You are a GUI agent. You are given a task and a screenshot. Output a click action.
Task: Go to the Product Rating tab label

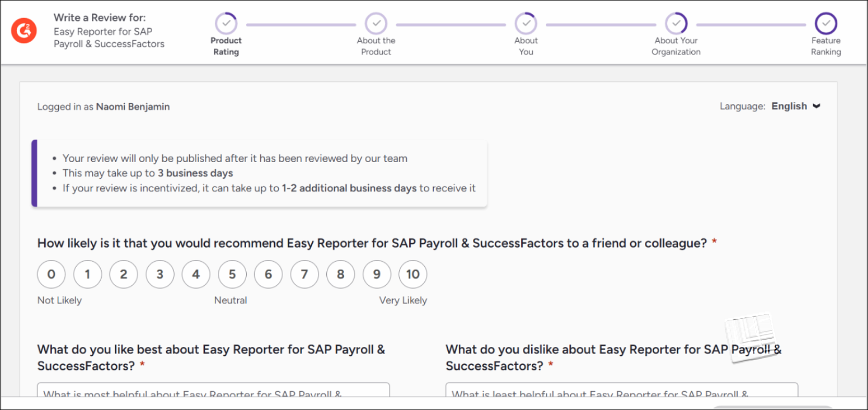click(226, 46)
